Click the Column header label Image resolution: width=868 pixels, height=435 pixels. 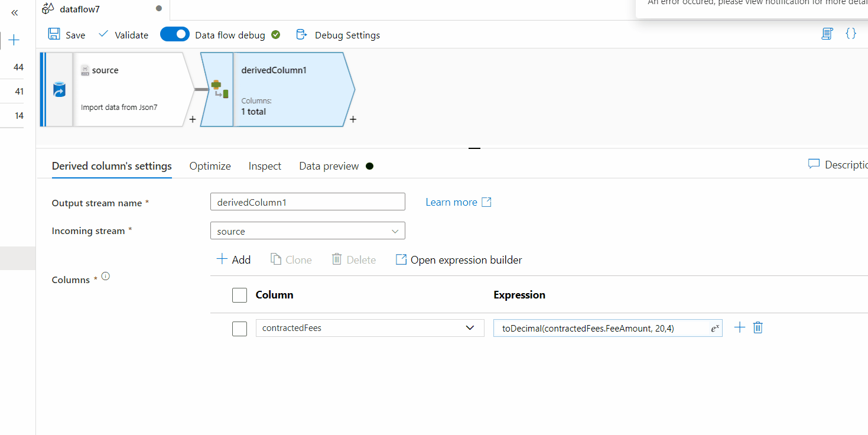click(x=274, y=294)
